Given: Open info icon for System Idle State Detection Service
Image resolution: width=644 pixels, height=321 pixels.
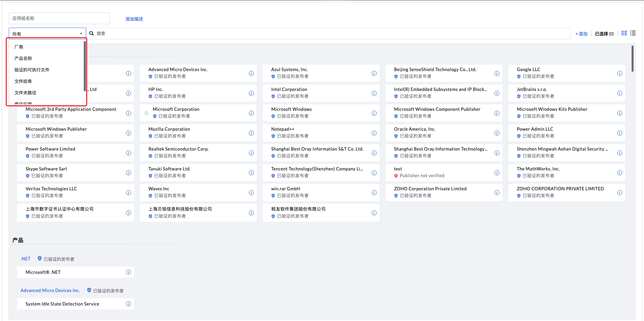Looking at the screenshot, I should click(x=129, y=304).
